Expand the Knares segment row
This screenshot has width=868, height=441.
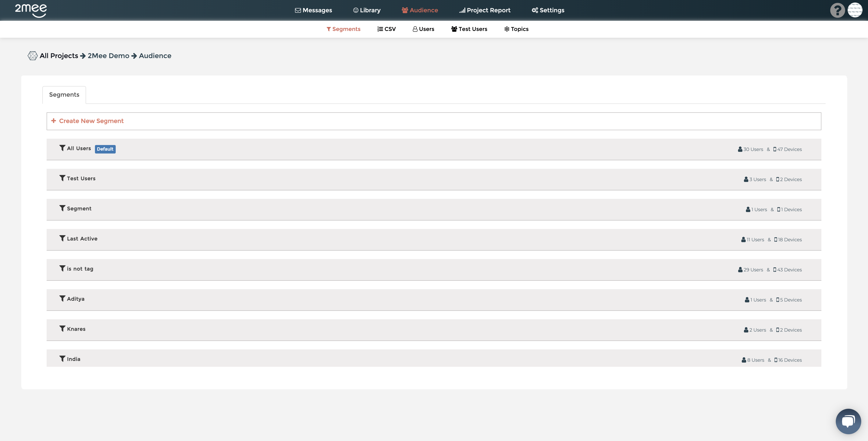pos(434,330)
